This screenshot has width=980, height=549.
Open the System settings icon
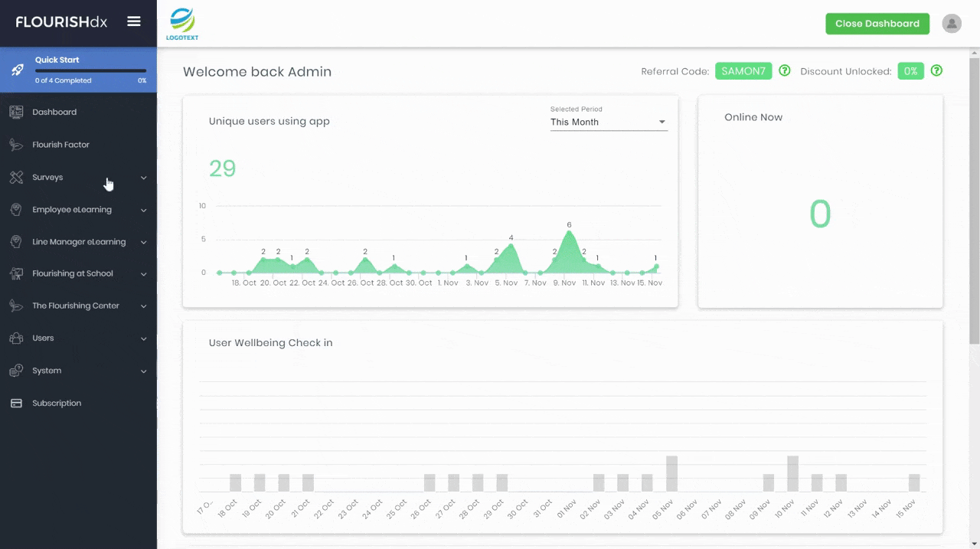point(16,370)
